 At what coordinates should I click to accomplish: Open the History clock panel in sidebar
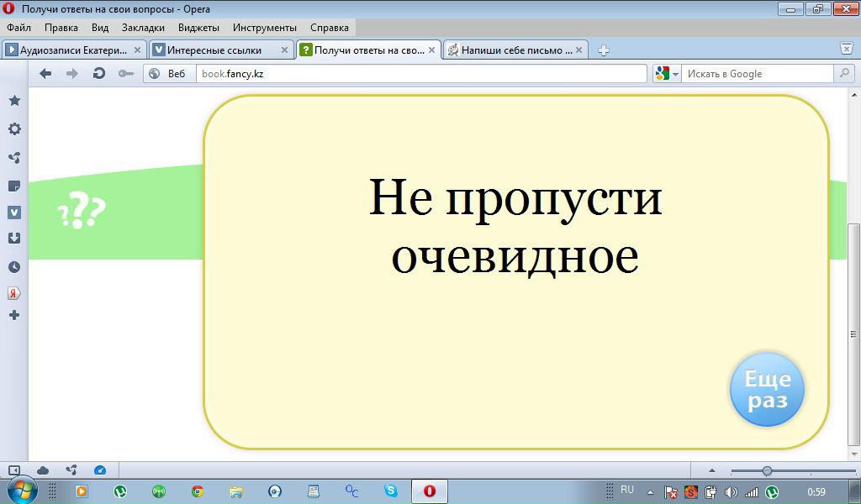tap(15, 267)
